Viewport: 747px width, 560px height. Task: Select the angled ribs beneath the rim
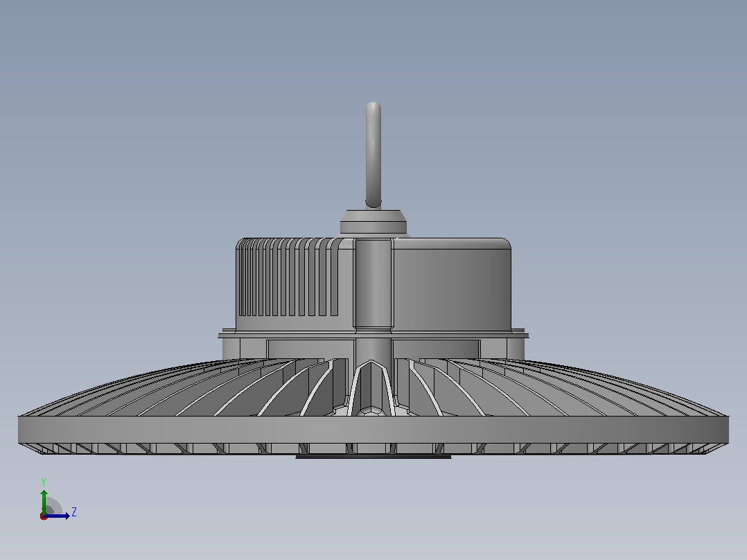click(373, 448)
